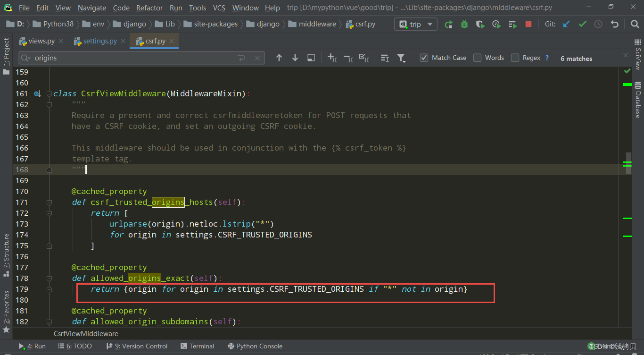Open the concurrency diagram run icon
This screenshot has height=355, width=644.
[512, 24]
